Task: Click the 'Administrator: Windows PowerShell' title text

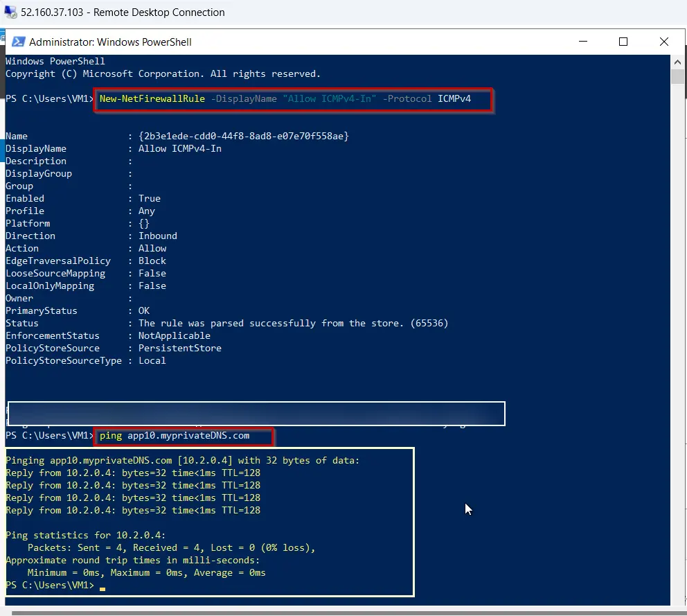Action: tap(110, 42)
